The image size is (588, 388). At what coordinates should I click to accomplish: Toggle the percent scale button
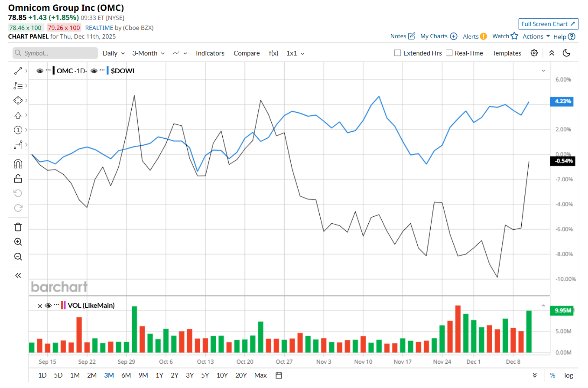(552, 375)
